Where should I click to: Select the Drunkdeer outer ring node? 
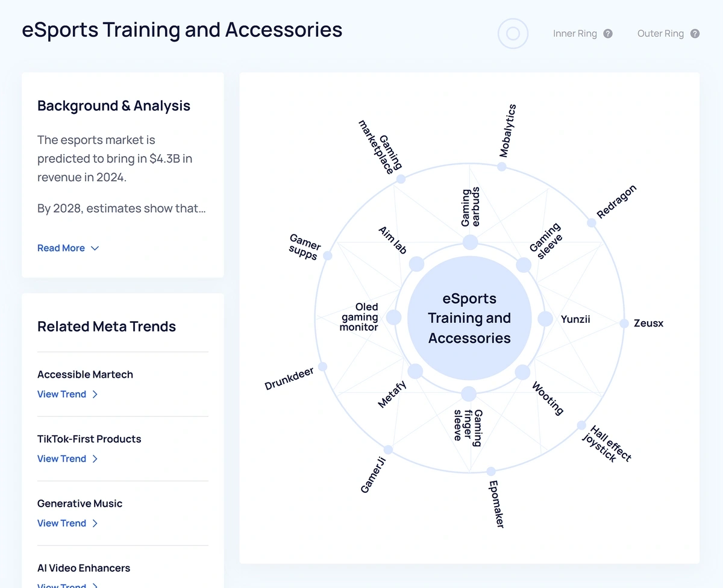[322, 366]
